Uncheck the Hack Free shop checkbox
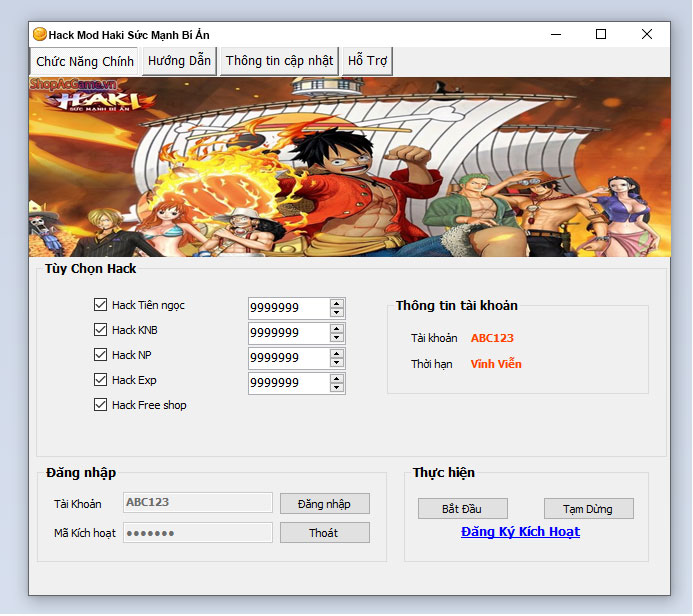The height and width of the screenshot is (616, 693). click(100, 405)
